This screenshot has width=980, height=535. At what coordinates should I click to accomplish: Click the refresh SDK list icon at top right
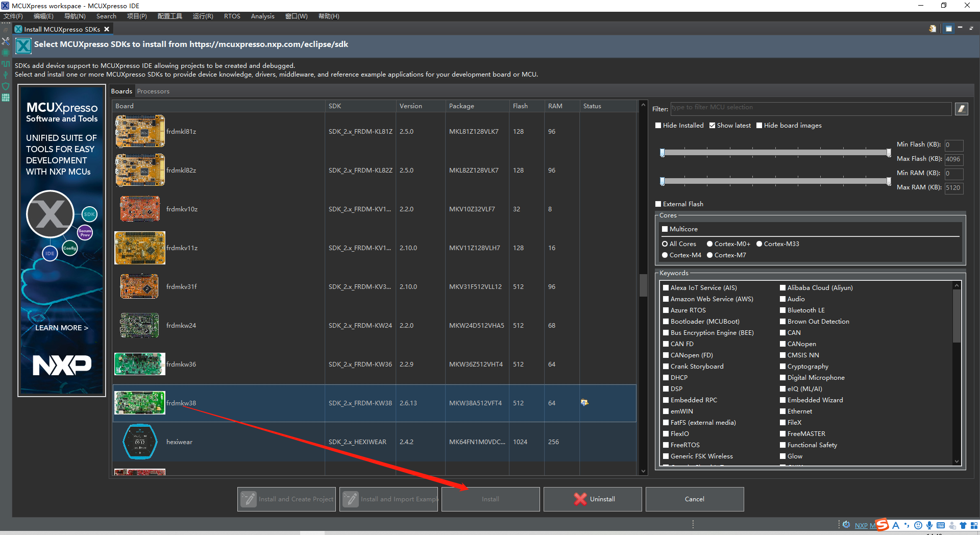tap(933, 29)
